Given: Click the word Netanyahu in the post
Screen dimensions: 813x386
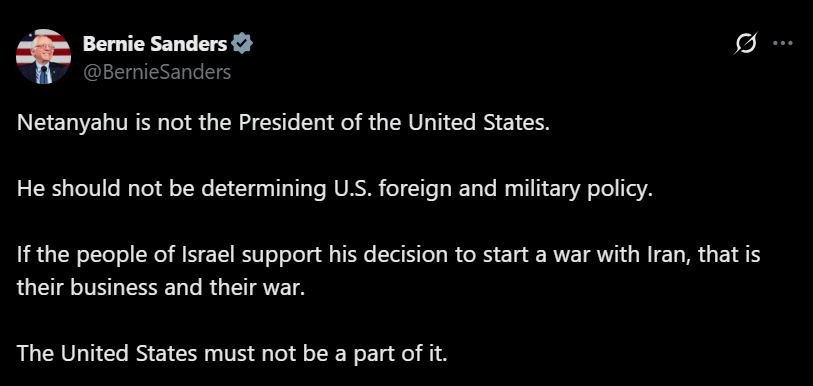Looking at the screenshot, I should pos(72,123).
